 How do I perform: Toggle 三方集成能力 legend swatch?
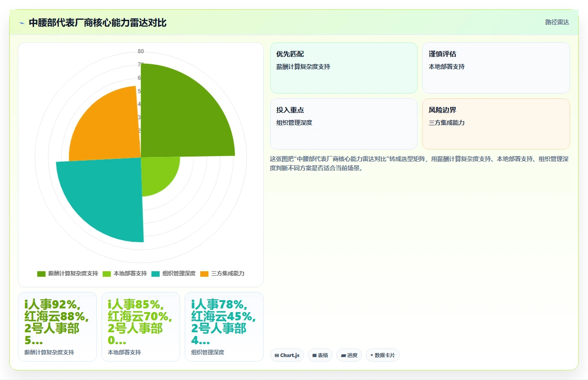[x=204, y=274]
